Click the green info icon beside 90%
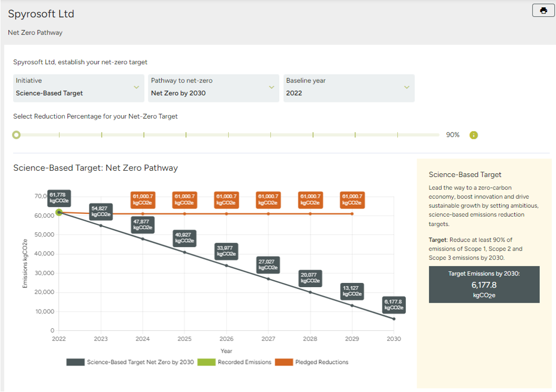This screenshot has width=556, height=392. pyautogui.click(x=474, y=135)
